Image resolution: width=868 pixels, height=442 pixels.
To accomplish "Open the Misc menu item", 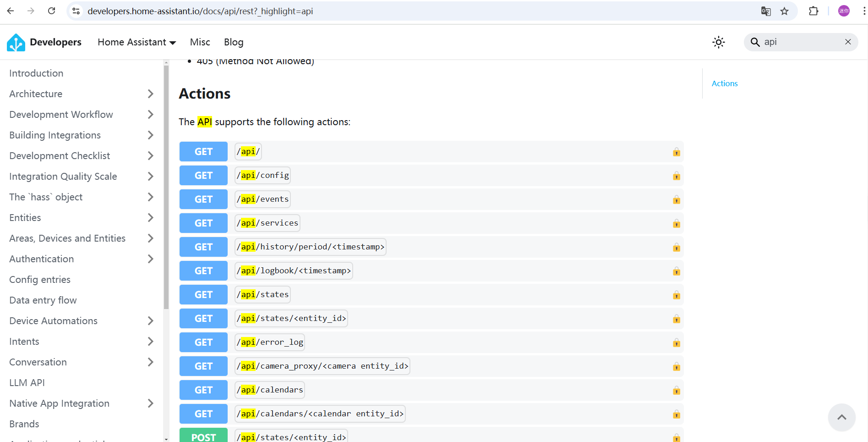I will tap(200, 42).
